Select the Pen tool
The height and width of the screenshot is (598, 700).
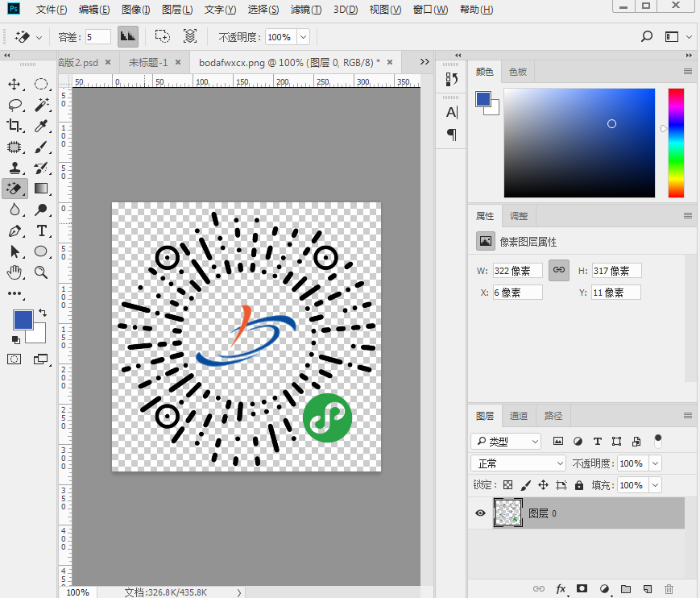[14, 230]
